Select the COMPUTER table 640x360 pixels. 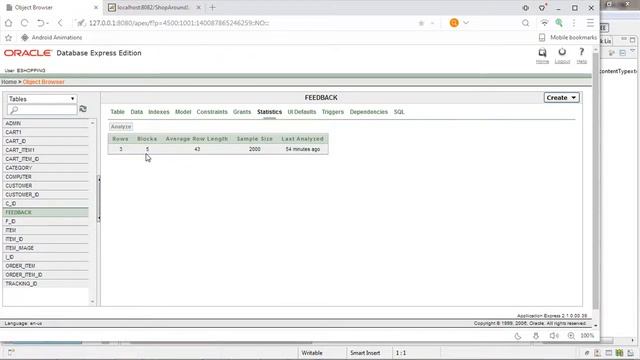pyautogui.click(x=46, y=177)
